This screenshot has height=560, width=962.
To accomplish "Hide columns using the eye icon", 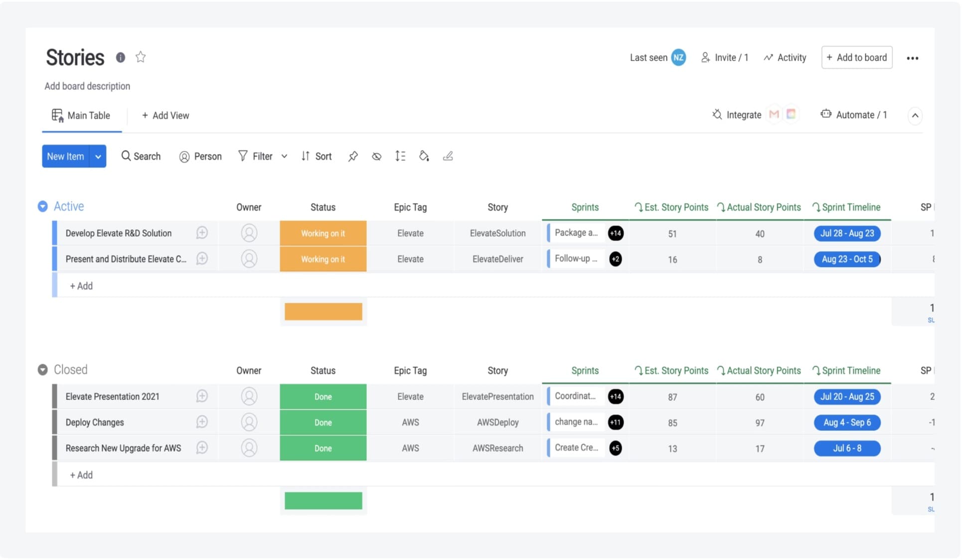I will [x=376, y=156].
